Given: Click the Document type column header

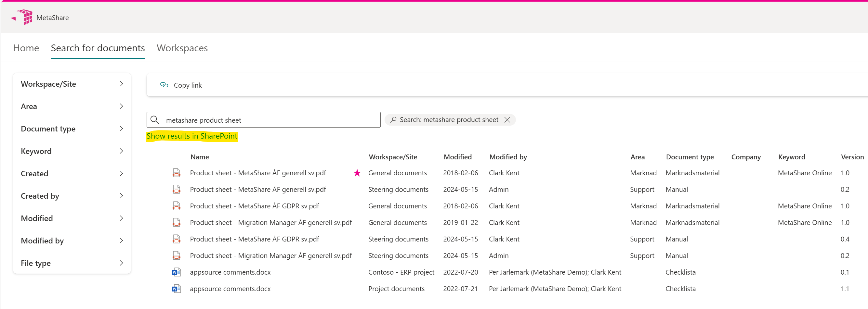Looking at the screenshot, I should tap(690, 157).
